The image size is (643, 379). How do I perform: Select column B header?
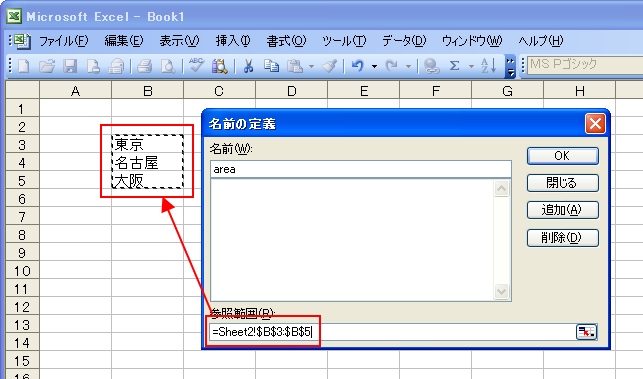[148, 90]
